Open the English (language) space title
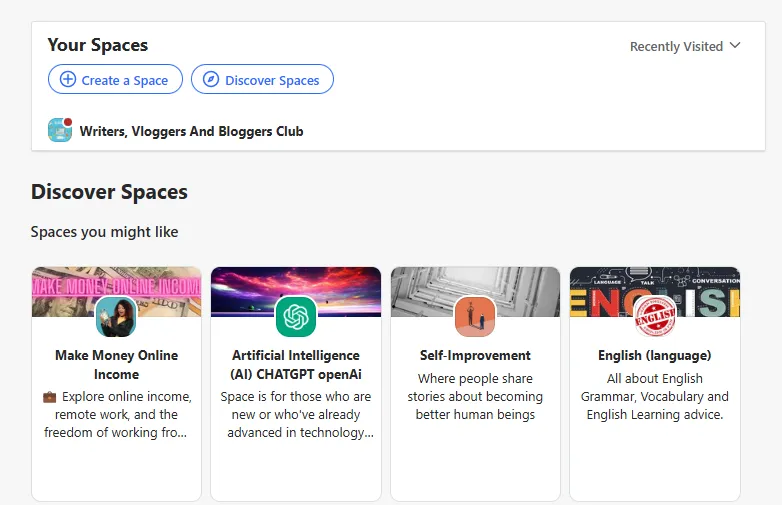This screenshot has height=505, width=782. 655,355
